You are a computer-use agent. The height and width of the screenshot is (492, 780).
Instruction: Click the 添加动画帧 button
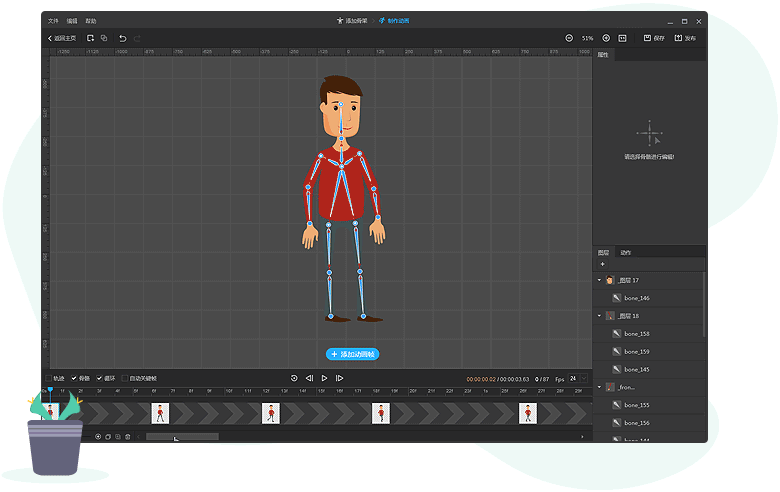[352, 354]
